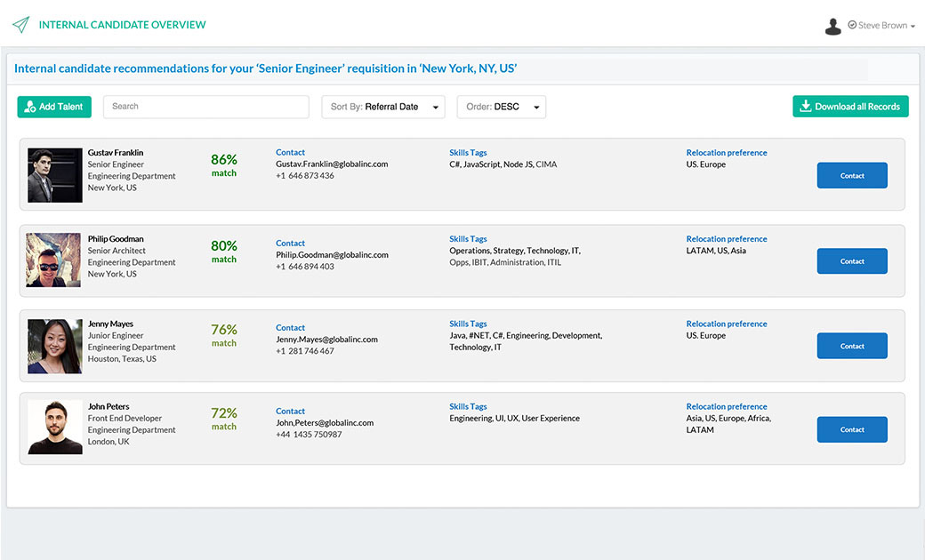Open the Order DESC dropdown
This screenshot has width=925, height=560.
point(502,107)
